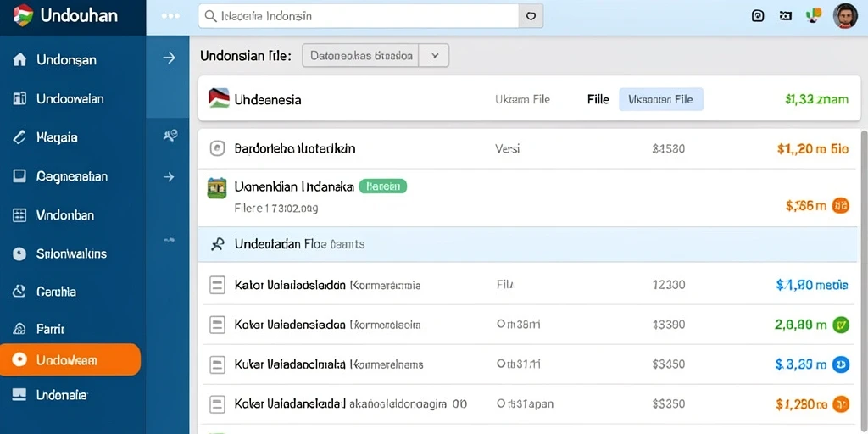Click the orange badge beside $1,290
This screenshot has height=434, width=868.
(x=840, y=404)
